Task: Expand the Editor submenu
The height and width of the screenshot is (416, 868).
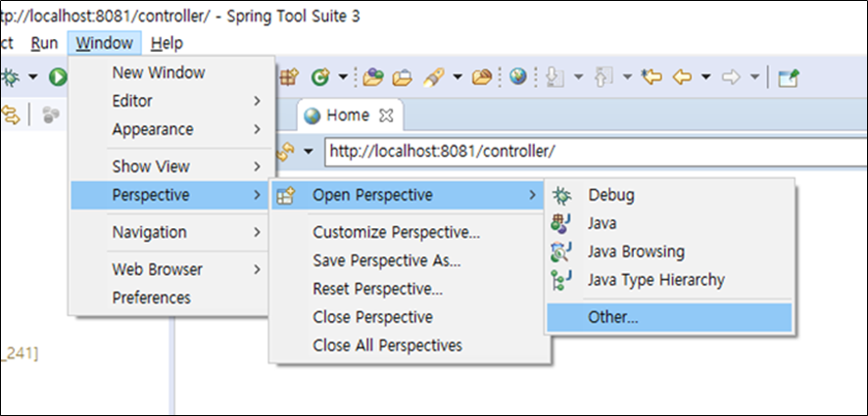Action: [x=171, y=101]
